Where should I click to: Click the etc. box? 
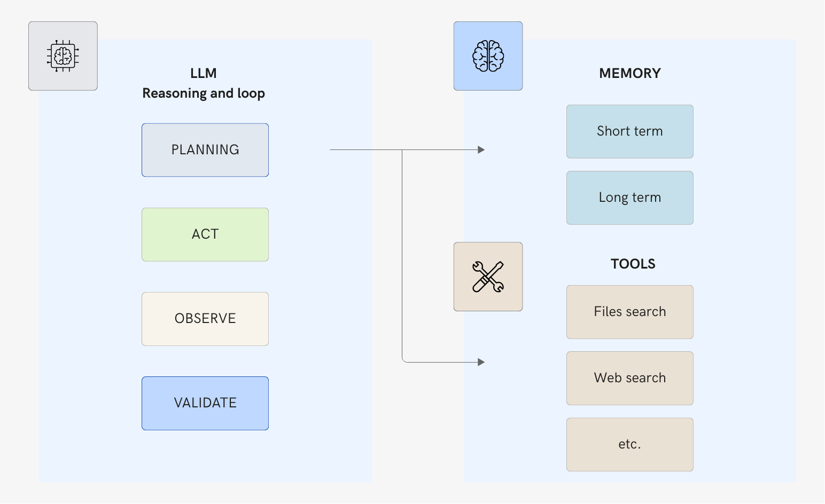pyautogui.click(x=629, y=444)
